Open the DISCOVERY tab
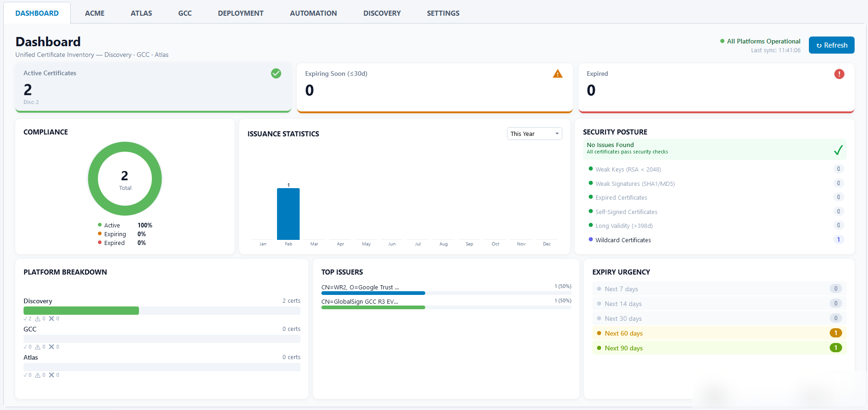Viewport: 868px width, 410px height. (382, 13)
